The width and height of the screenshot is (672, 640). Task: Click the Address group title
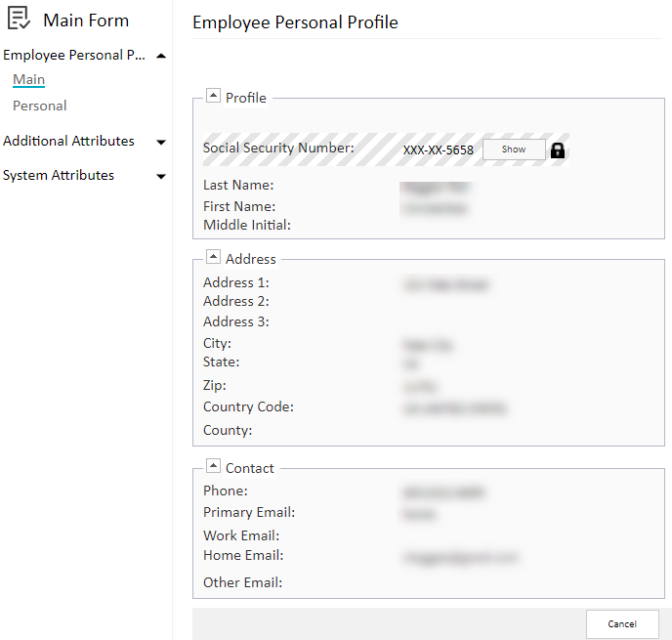click(251, 259)
